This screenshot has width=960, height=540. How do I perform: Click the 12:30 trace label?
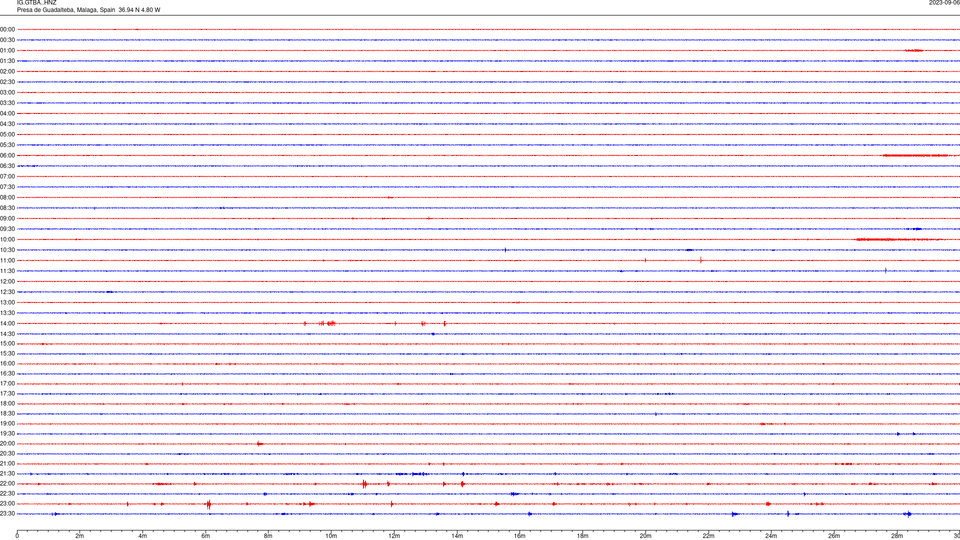[x=7, y=292]
